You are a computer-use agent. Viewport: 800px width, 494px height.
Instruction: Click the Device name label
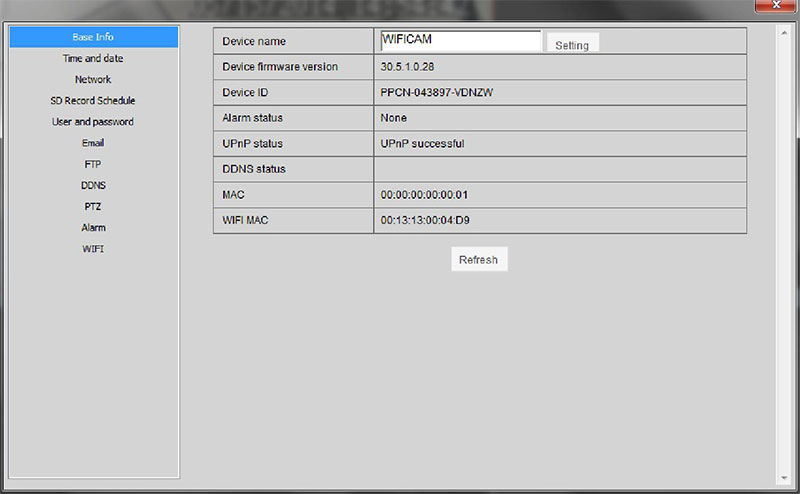pyautogui.click(x=254, y=41)
